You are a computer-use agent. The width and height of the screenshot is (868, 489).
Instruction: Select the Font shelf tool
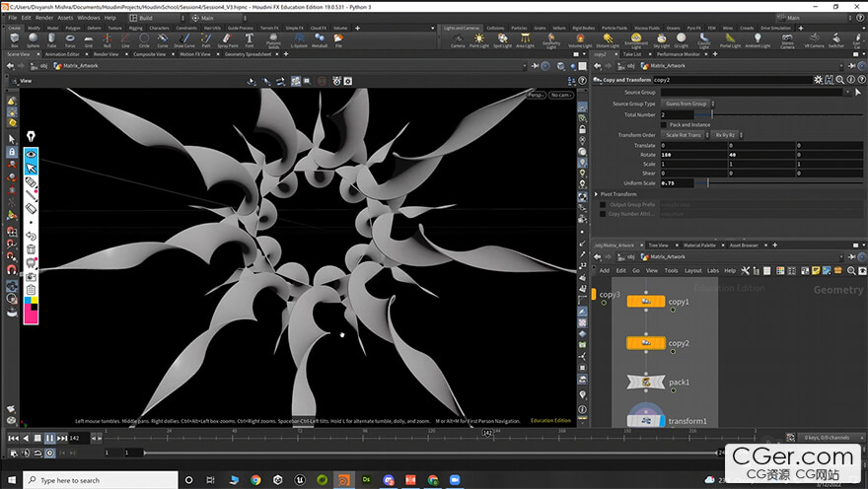click(x=250, y=39)
